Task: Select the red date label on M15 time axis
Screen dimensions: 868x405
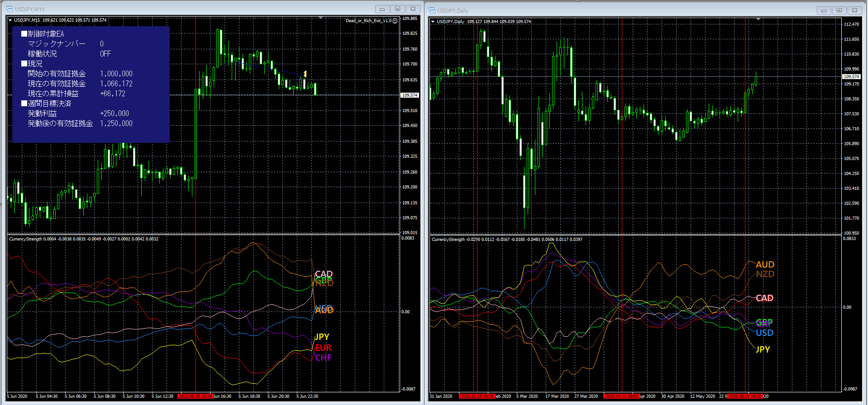Action: [195, 396]
